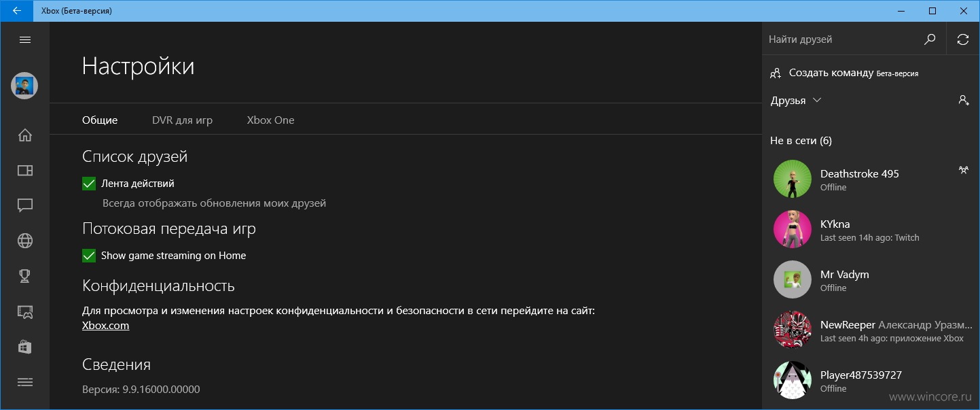
Task: Open Deathstroke 495 friend avatar
Action: point(793,179)
